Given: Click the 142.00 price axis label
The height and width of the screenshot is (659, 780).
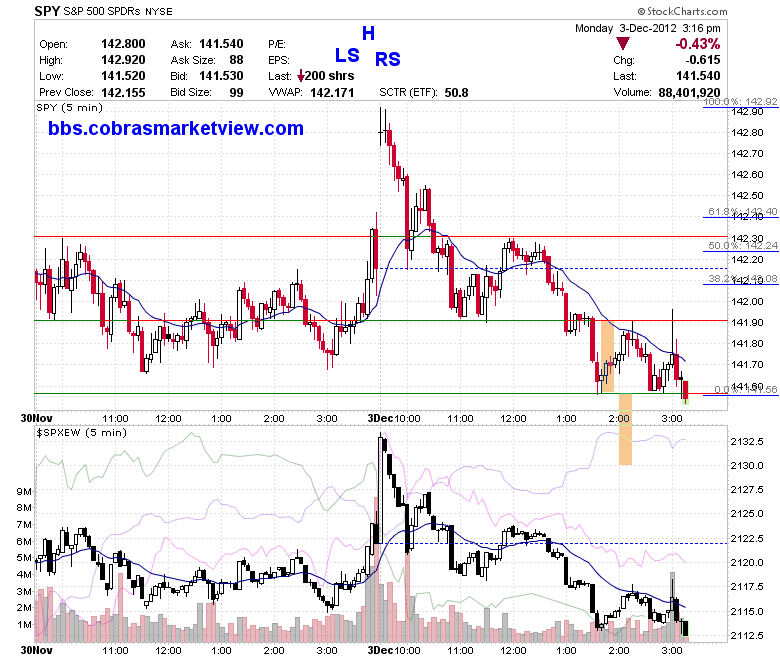Looking at the screenshot, I should [x=747, y=301].
